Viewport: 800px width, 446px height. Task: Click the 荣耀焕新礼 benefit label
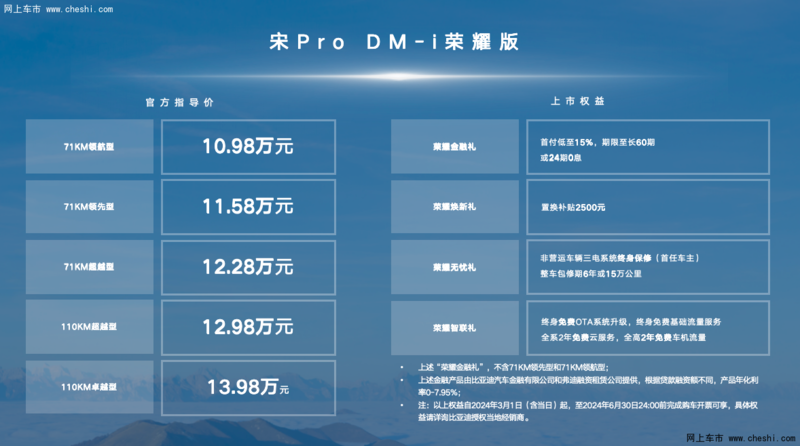[455, 207]
